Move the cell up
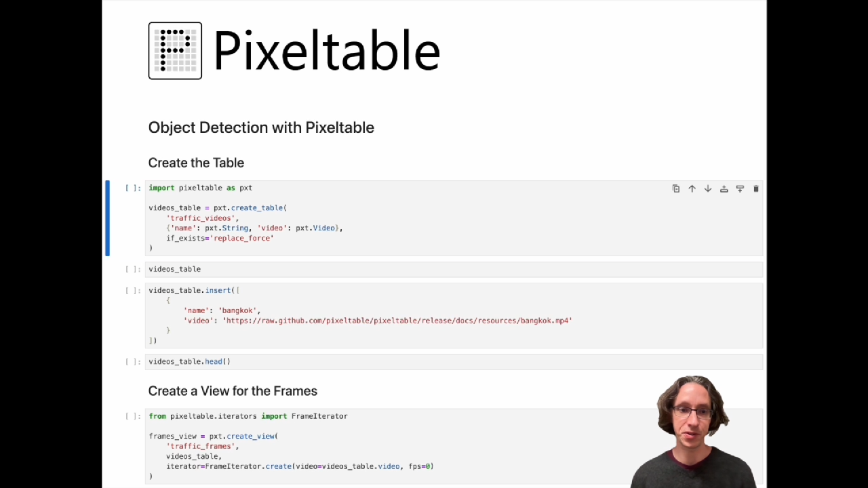 point(692,189)
